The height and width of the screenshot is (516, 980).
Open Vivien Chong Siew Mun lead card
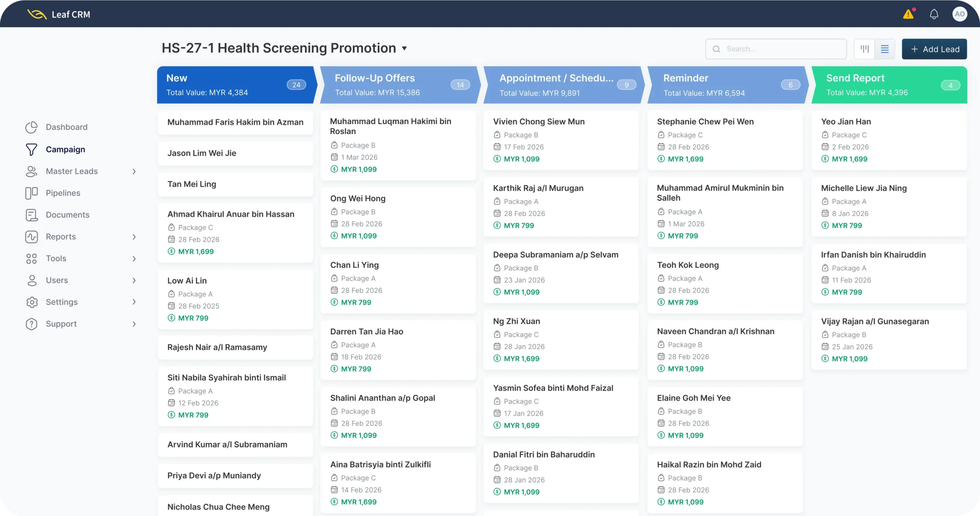click(560, 140)
